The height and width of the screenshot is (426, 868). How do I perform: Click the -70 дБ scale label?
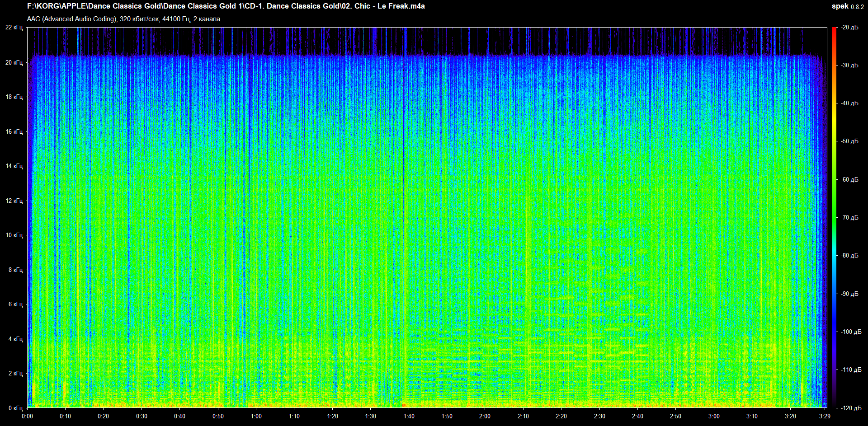(x=849, y=218)
